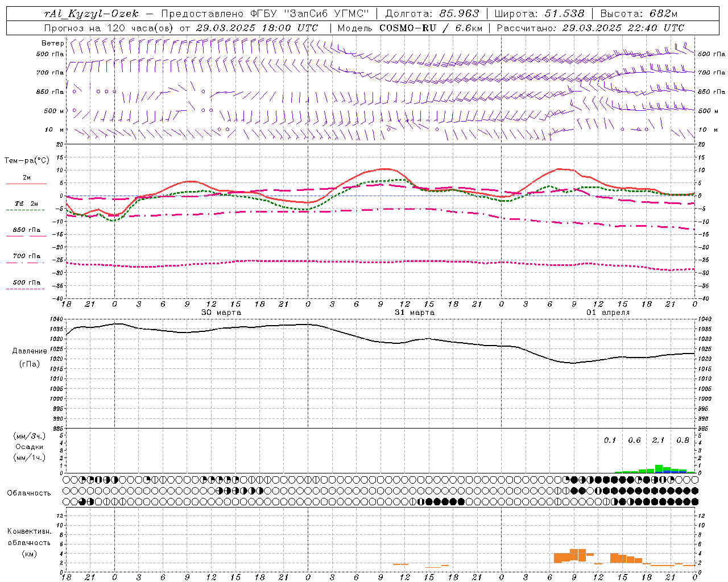Viewport: 728px width, 582px height.
Task: Click the Ветер wind panel label
Action: [x=52, y=43]
